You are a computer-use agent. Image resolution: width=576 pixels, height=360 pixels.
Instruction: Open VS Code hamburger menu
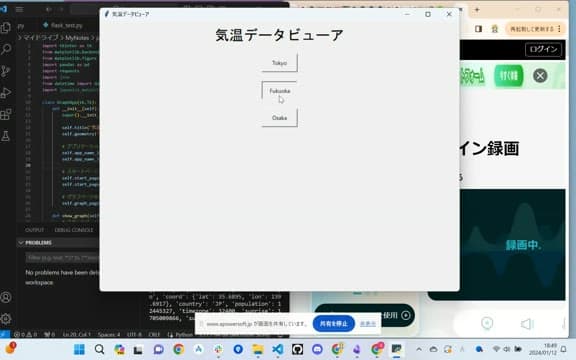[x=19, y=9]
